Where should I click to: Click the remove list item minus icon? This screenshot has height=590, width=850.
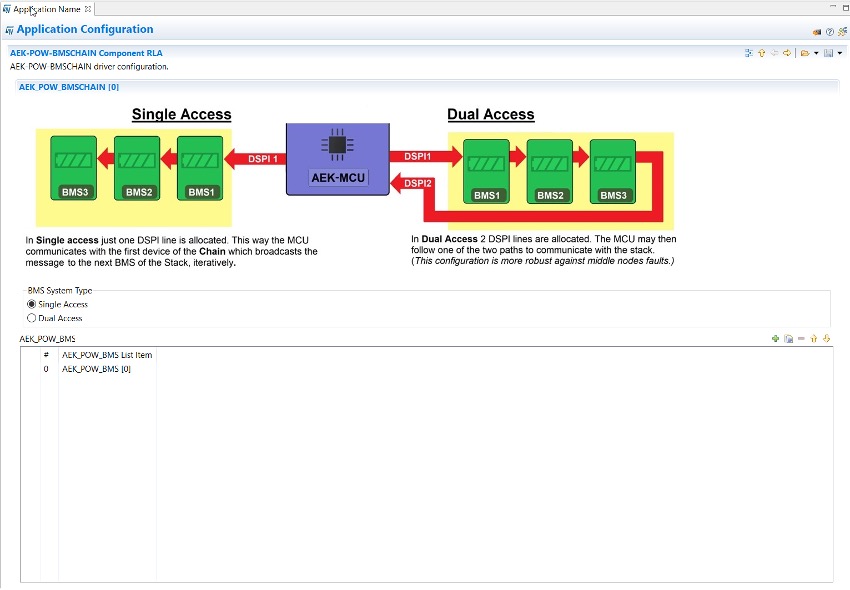[801, 339]
